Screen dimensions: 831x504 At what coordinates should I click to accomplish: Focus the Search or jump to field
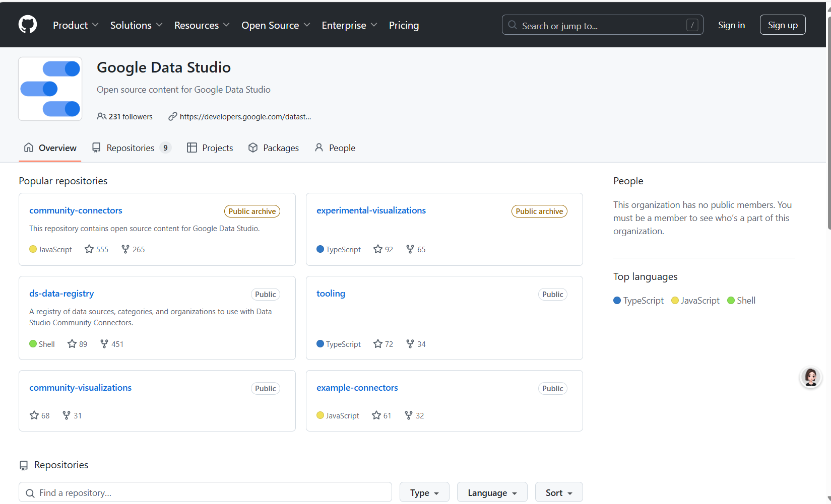coord(602,25)
